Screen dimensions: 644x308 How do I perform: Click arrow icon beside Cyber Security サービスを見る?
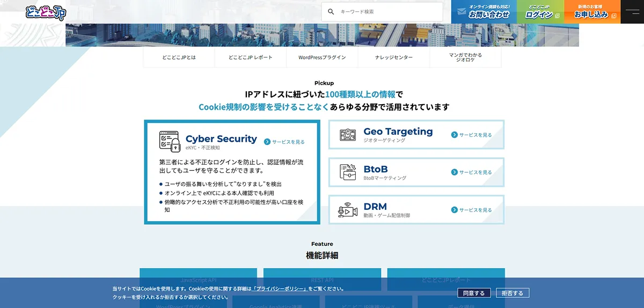[267, 142]
